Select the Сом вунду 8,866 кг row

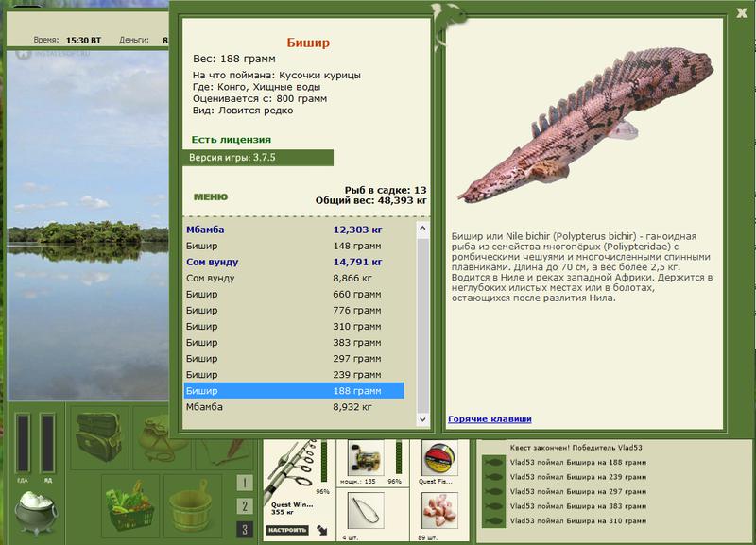tap(294, 278)
